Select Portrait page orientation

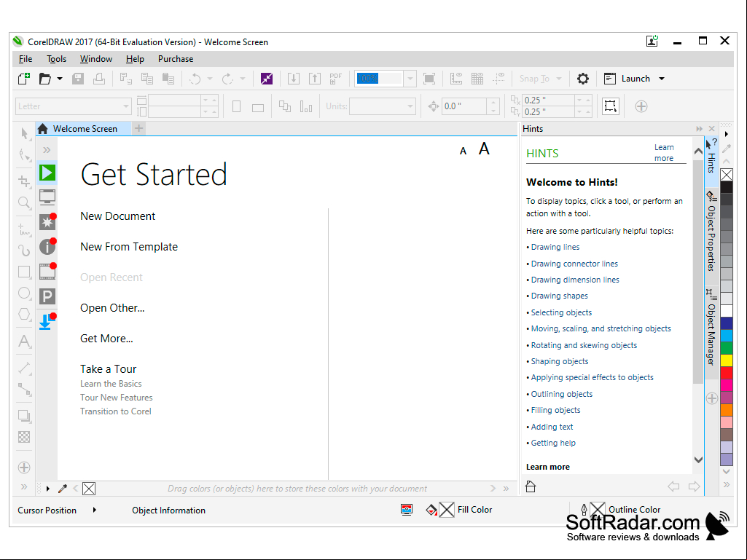pyautogui.click(x=236, y=106)
